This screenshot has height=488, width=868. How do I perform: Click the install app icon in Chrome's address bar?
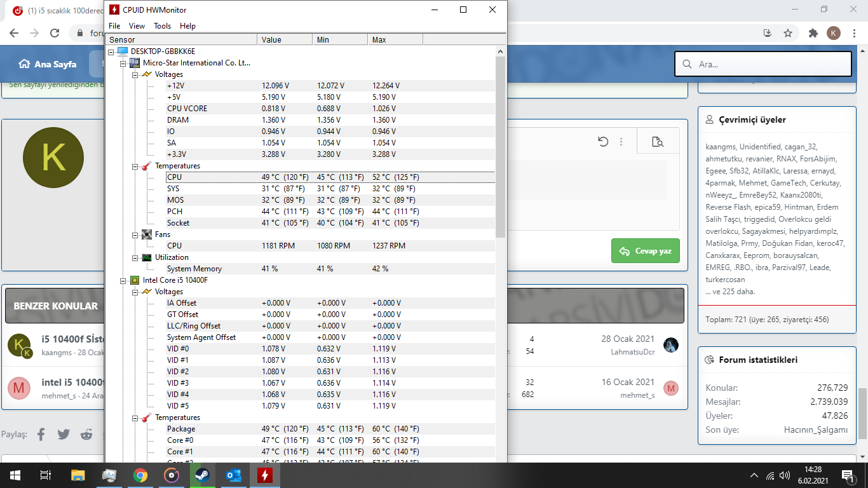[x=768, y=33]
